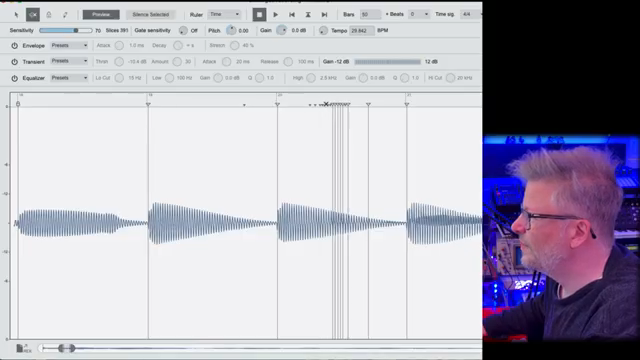This screenshot has width=640, height=360.
Task: Click the Equalizer Low Gain knob
Action: tap(218, 78)
